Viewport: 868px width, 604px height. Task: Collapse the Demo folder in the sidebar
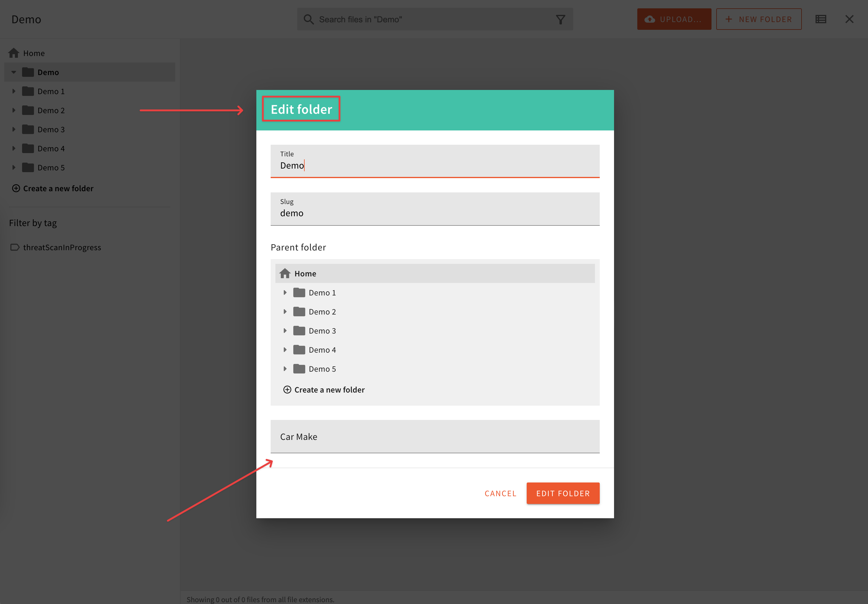[x=14, y=72]
